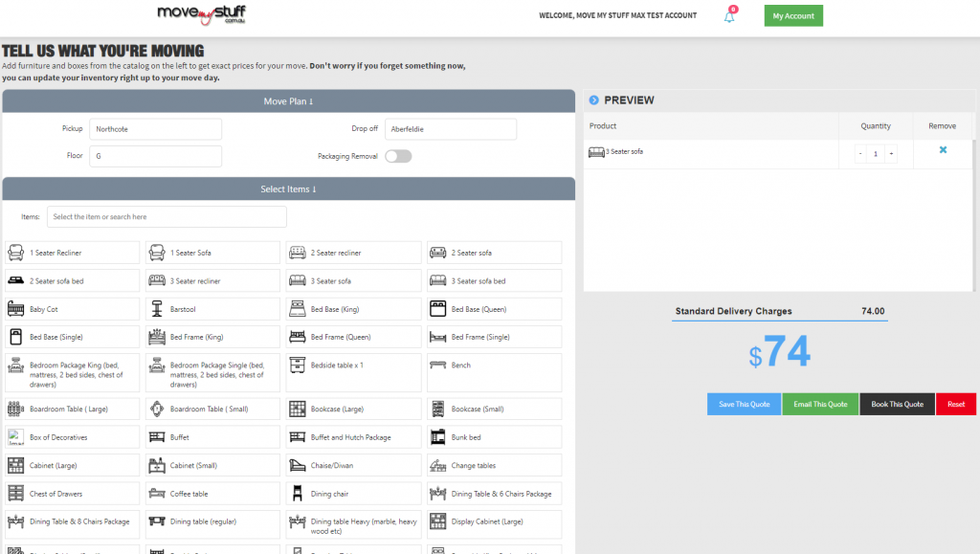The image size is (980, 554).
Task: Add the 1 Seater Recliner item
Action: tap(73, 253)
